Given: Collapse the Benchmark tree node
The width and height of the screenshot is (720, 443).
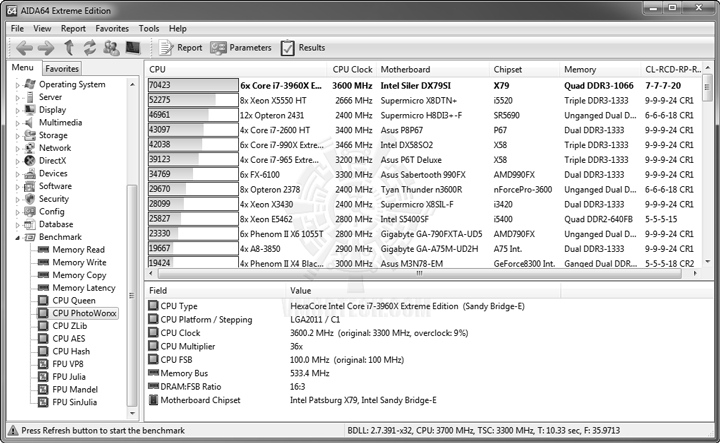Looking at the screenshot, I should point(18,237).
